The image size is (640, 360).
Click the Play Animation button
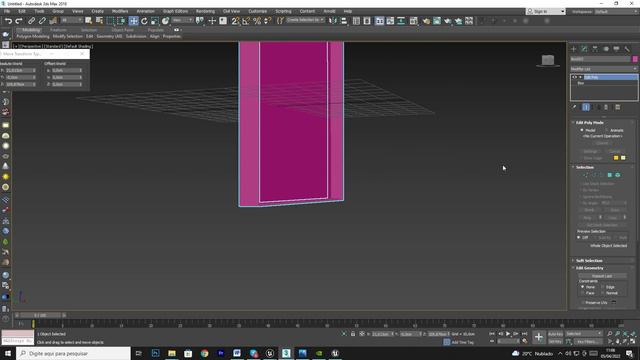click(x=508, y=334)
